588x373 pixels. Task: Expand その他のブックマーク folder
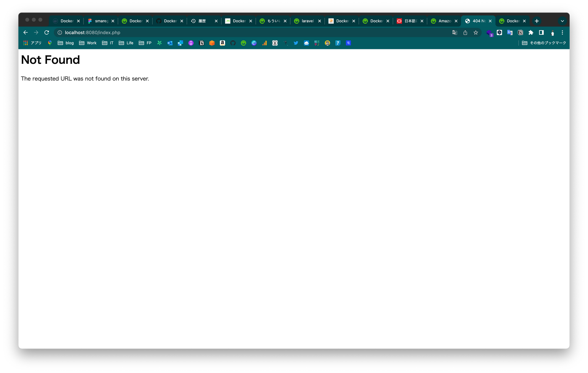coord(544,43)
